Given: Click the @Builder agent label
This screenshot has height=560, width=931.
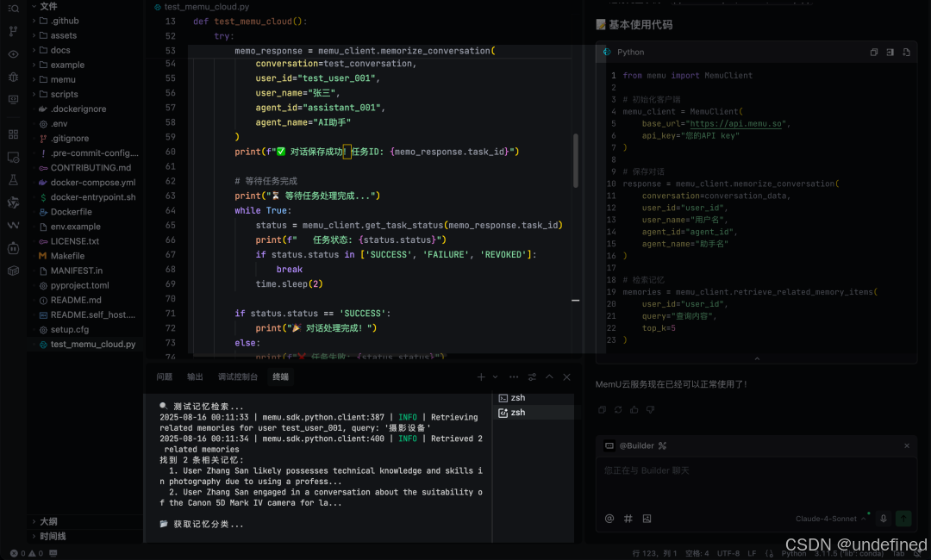Looking at the screenshot, I should [x=636, y=445].
